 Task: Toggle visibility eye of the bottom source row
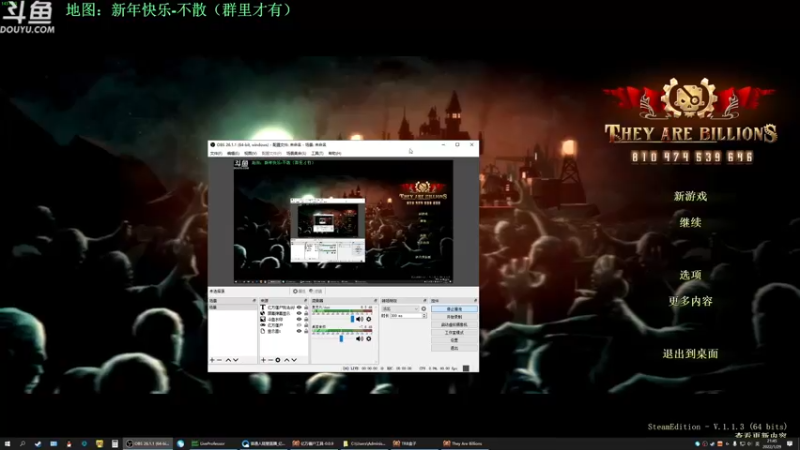coord(299,331)
